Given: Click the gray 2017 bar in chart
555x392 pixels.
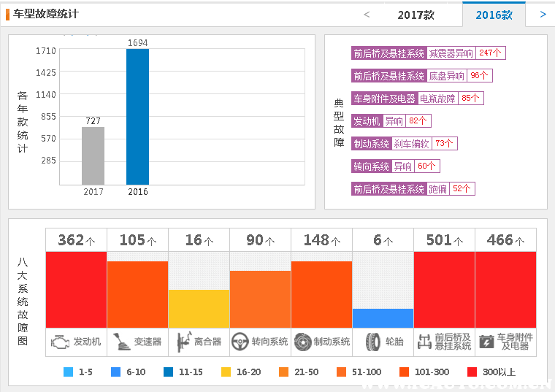Looking at the screenshot, I should pos(93,155).
